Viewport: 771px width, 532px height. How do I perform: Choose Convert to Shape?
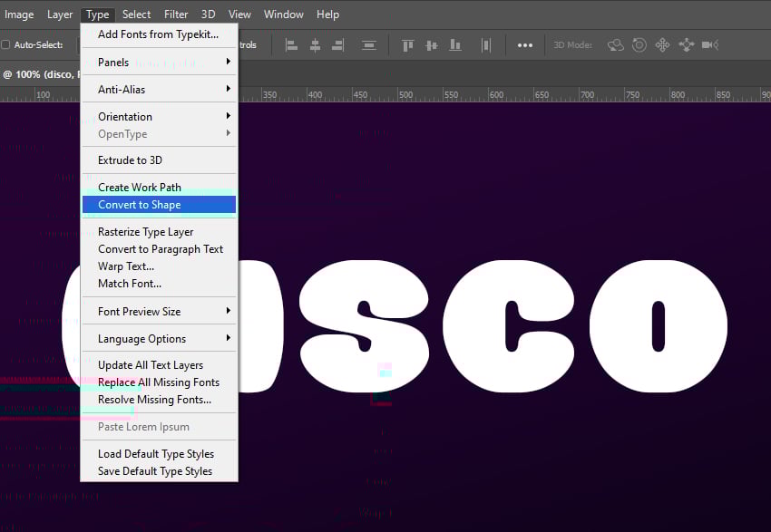click(x=159, y=204)
